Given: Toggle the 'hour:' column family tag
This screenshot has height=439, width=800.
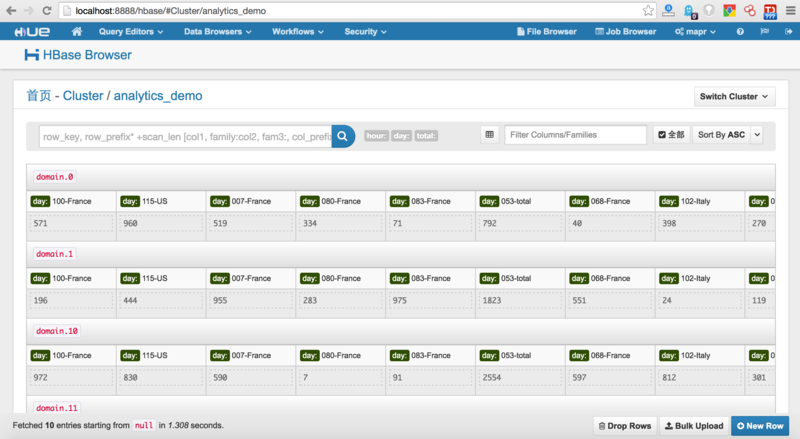Looking at the screenshot, I should 376,135.
